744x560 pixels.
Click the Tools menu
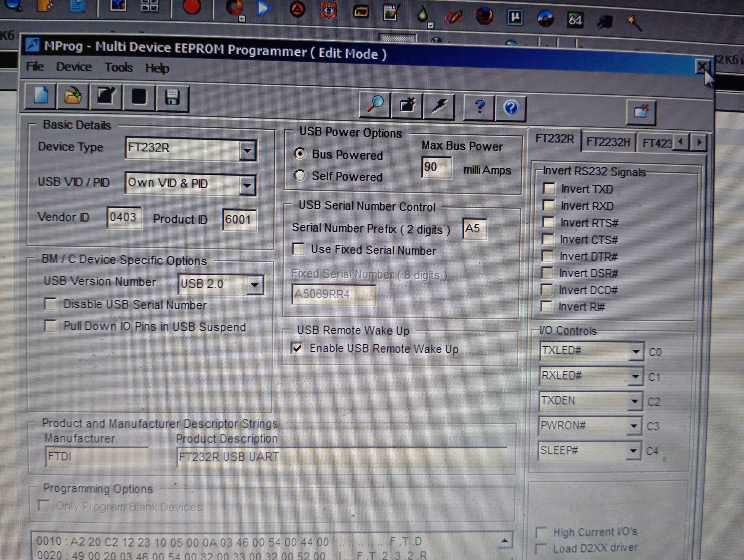[x=118, y=68]
